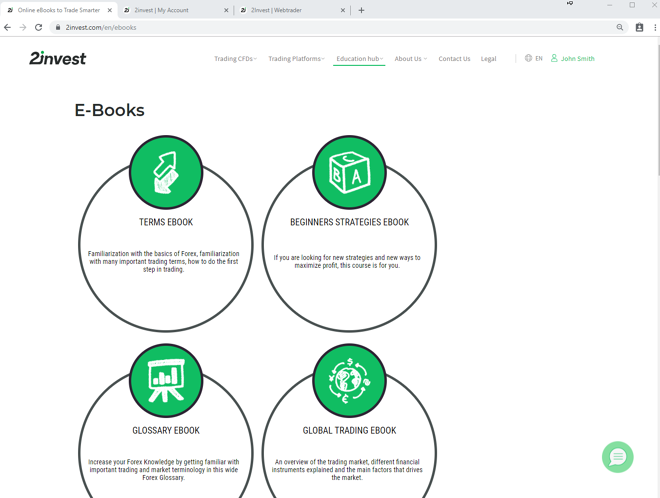The image size is (660, 498).
Task: Click the Terms Ebook description text
Action: [x=164, y=261]
